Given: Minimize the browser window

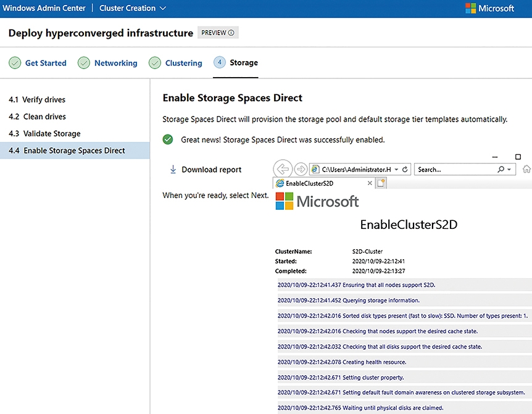Looking at the screenshot, I should pos(495,157).
